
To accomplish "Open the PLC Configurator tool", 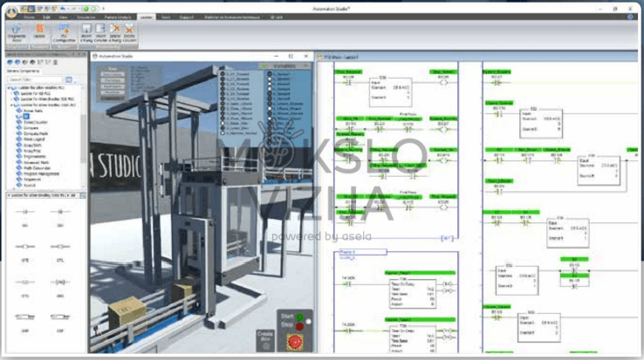I will coord(65,34).
